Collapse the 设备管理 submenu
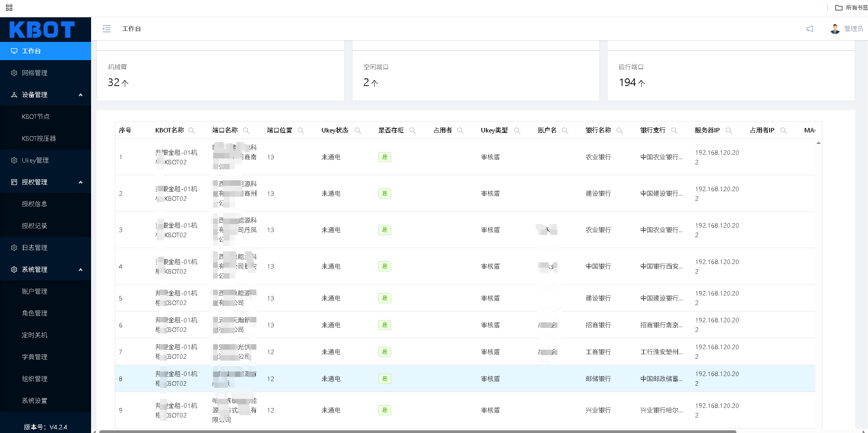Screen dimensions: 868x433 [81, 95]
